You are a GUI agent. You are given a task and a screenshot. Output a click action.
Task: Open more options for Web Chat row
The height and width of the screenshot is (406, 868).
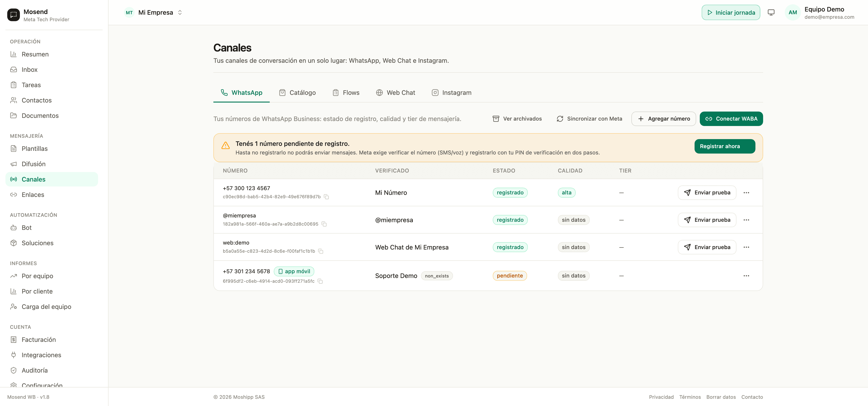[x=746, y=247]
